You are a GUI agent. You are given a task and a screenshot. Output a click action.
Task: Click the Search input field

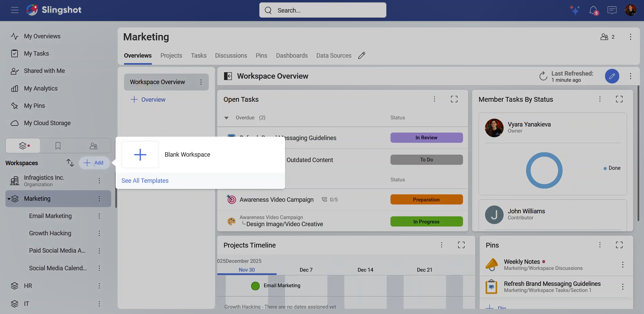322,10
